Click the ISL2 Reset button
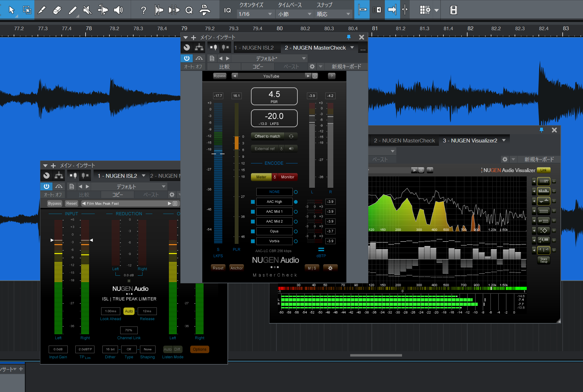 coord(72,203)
